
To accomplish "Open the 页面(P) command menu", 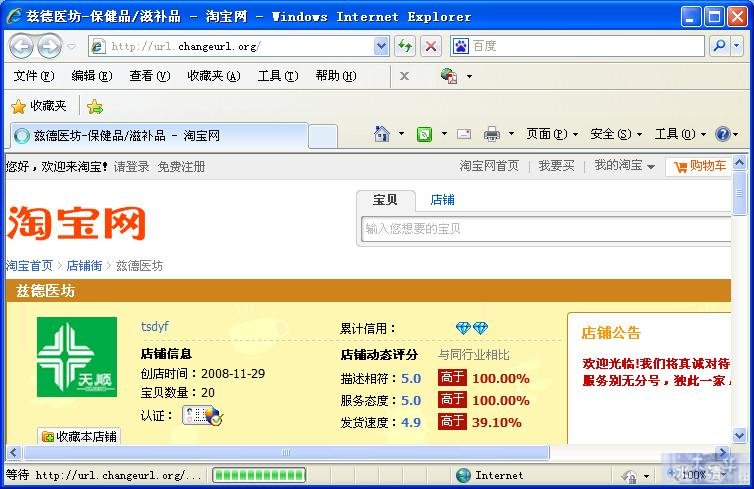I will coord(552,134).
